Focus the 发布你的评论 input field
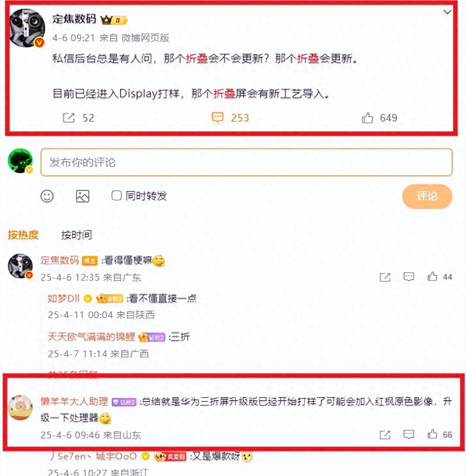 (x=246, y=162)
